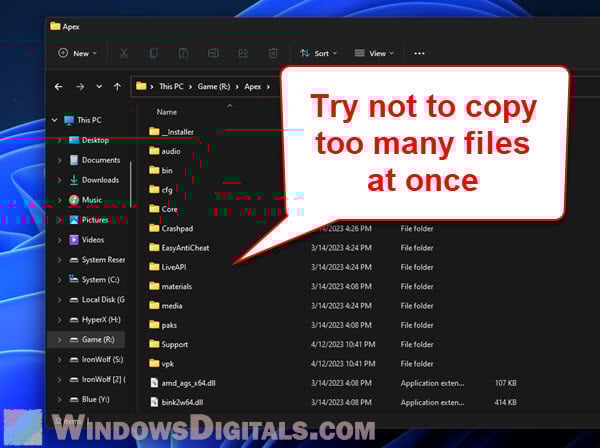Viewport: 600px width, 448px height.
Task: Expand the Videos tree chevron
Action: tap(59, 239)
